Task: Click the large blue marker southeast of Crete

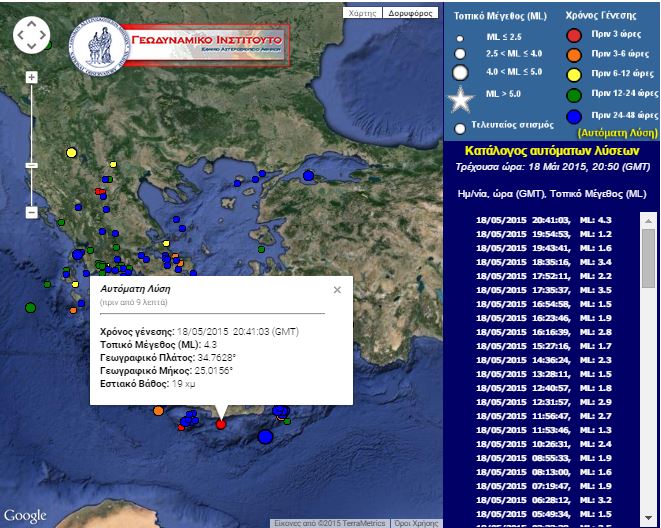Action: (x=265, y=437)
